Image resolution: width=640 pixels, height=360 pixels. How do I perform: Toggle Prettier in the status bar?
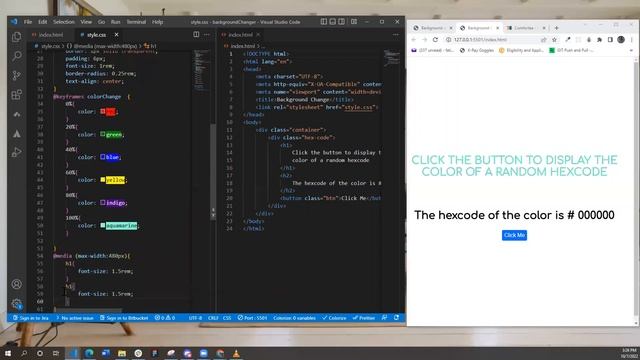point(364,318)
